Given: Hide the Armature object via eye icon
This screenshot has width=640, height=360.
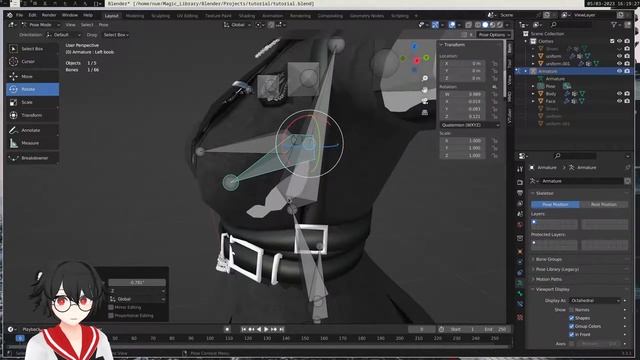Looking at the screenshot, I should (x=620, y=71).
